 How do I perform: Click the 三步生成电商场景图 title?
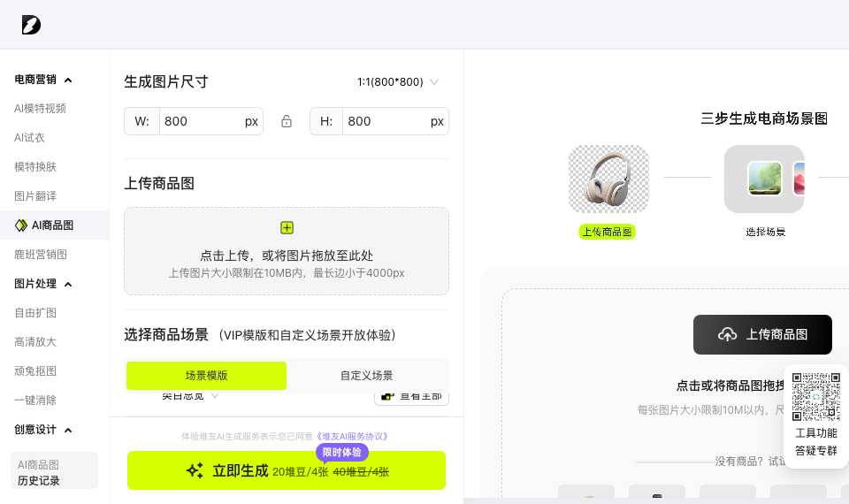[x=764, y=118]
